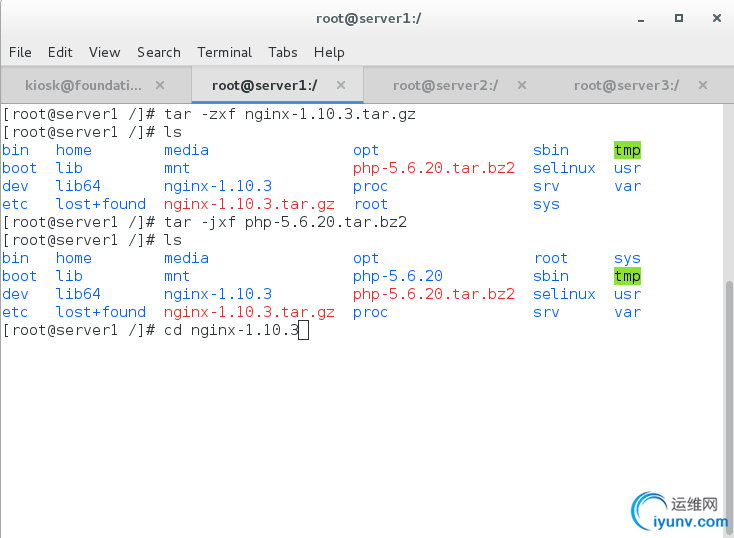Image resolution: width=734 pixels, height=538 pixels.
Task: Click 'opt' in first ls output
Action: point(366,150)
